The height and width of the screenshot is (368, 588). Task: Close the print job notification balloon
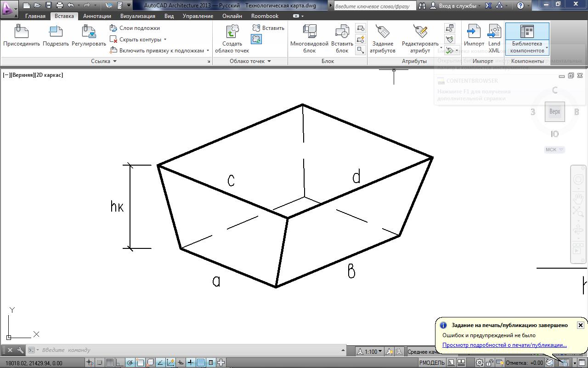(580, 325)
